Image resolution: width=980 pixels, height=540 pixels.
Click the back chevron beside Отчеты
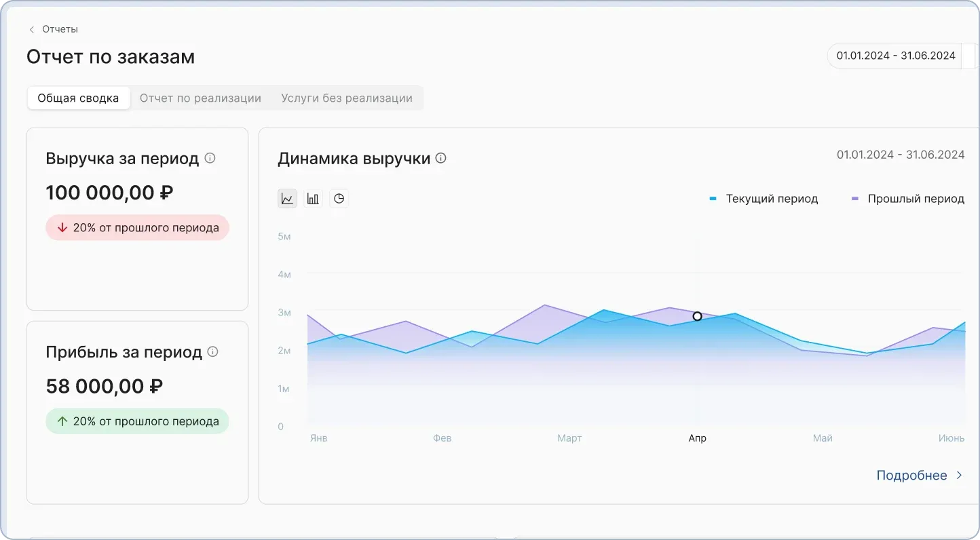[x=32, y=29]
